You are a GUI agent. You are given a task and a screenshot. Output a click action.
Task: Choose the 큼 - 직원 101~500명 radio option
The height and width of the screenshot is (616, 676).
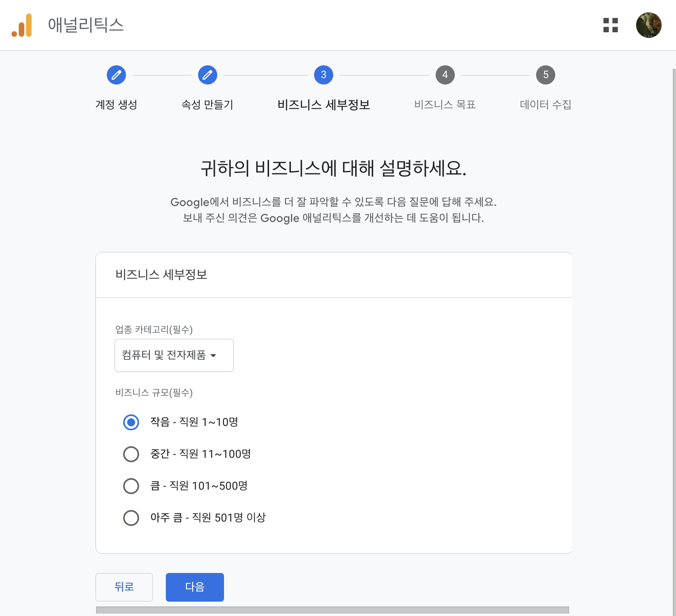pos(131,486)
